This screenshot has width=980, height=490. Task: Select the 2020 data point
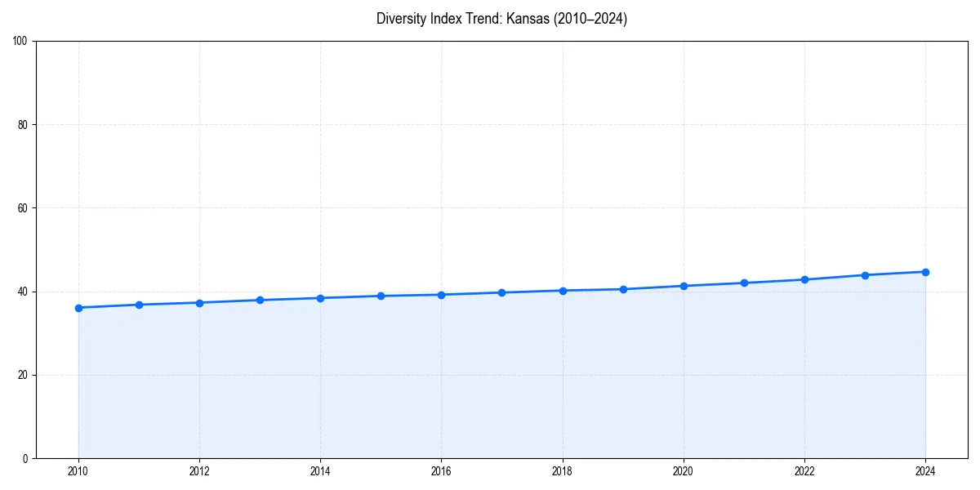(x=683, y=286)
